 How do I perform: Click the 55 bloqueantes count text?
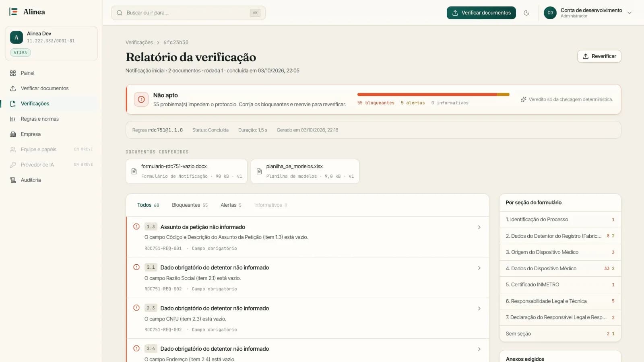pyautogui.click(x=376, y=103)
